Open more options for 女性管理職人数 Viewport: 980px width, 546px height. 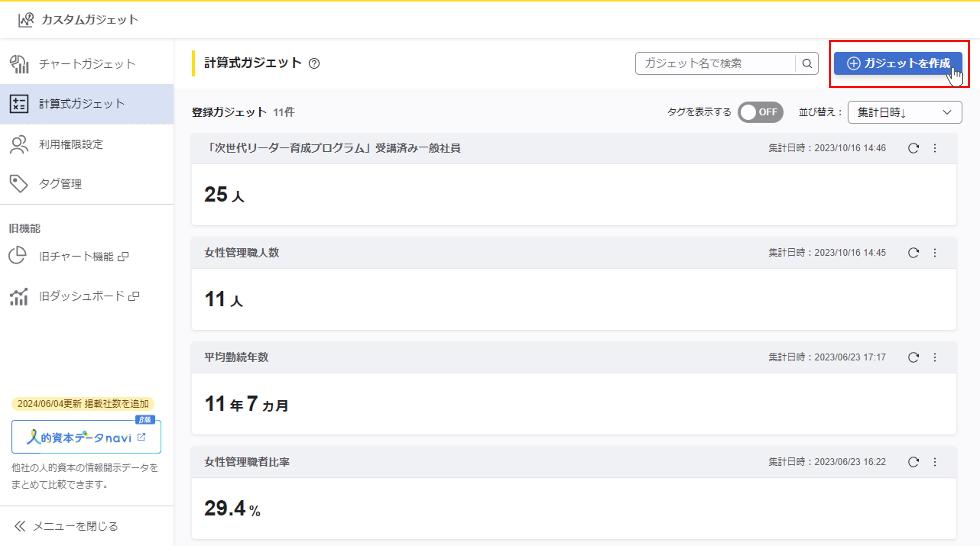(935, 253)
